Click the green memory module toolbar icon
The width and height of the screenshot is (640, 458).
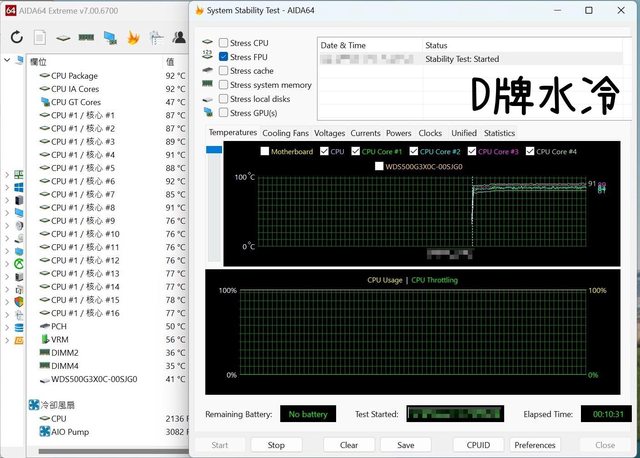[86, 38]
